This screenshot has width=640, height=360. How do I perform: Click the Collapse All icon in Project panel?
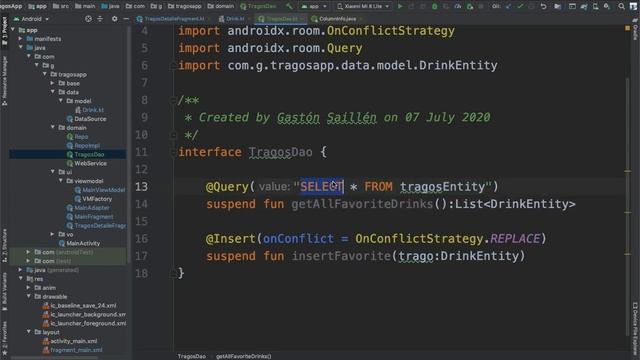100,19
